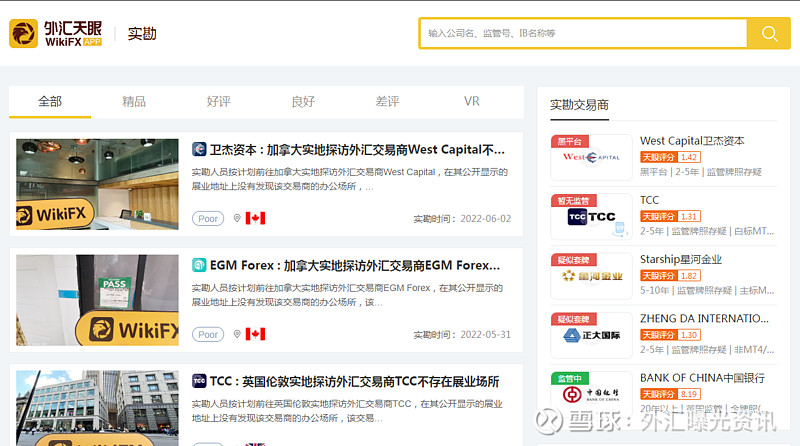Click the EGM Forex article summary text
This screenshot has width=800, height=446.
(x=347, y=295)
